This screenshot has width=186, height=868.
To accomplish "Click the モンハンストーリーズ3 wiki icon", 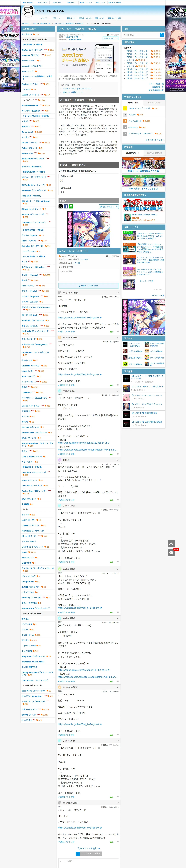I will [125, 344].
